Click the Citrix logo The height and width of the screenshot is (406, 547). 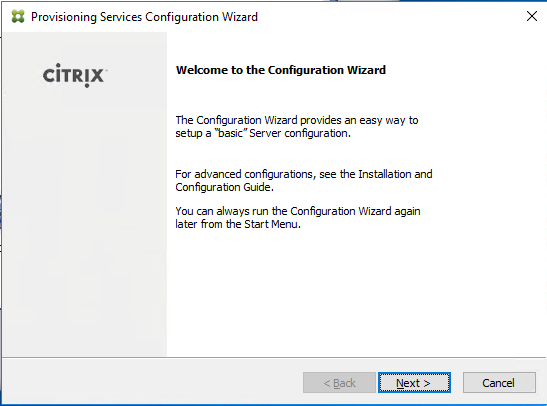pyautogui.click(x=75, y=75)
